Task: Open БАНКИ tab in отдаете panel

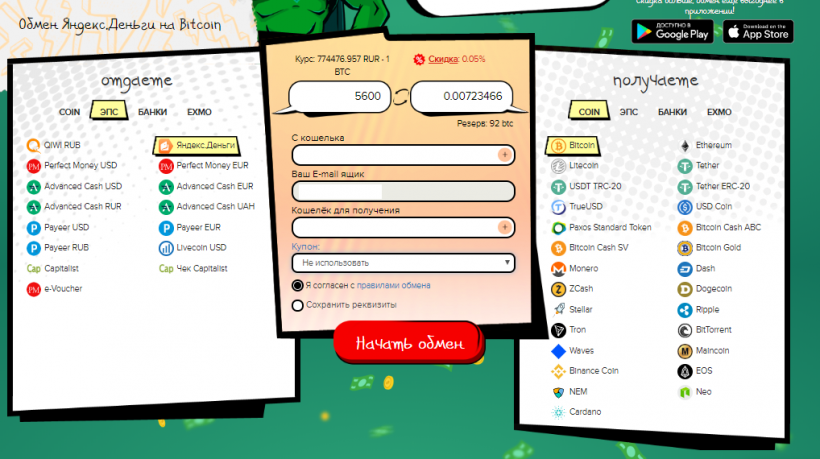Action: pyautogui.click(x=152, y=112)
